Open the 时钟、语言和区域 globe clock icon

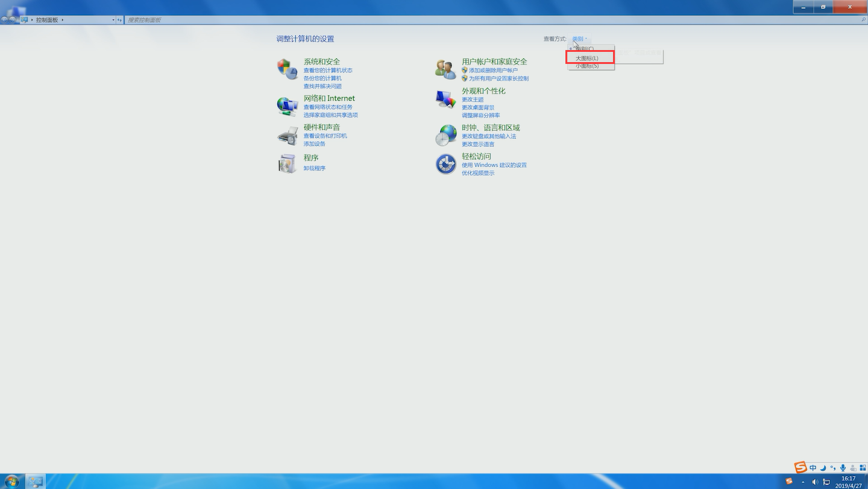[x=446, y=136]
